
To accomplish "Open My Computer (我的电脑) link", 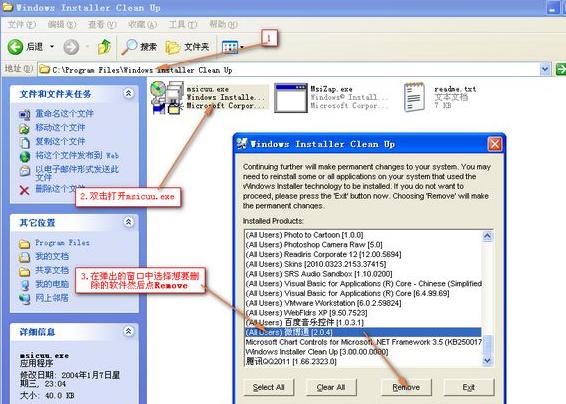I will (x=52, y=284).
